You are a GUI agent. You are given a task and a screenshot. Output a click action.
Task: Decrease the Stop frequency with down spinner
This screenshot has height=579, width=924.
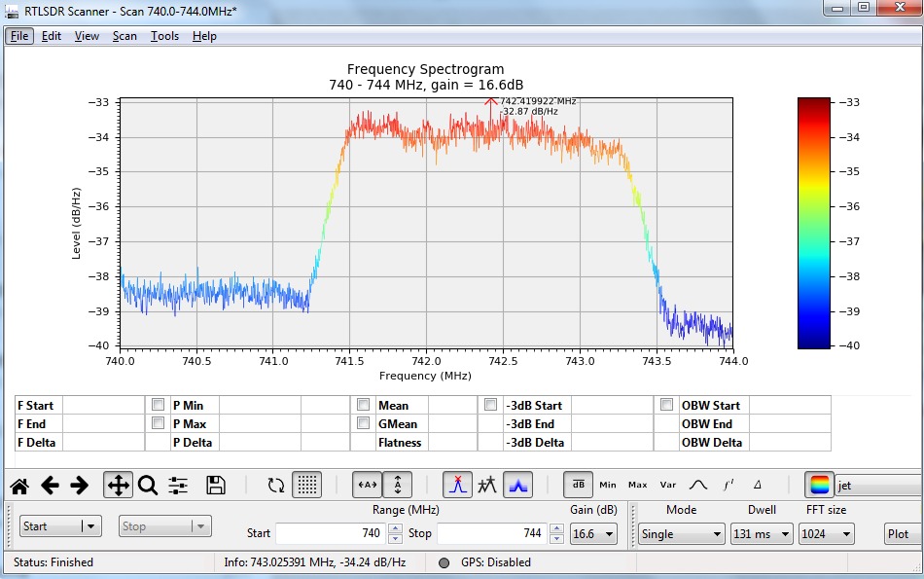pos(556,538)
